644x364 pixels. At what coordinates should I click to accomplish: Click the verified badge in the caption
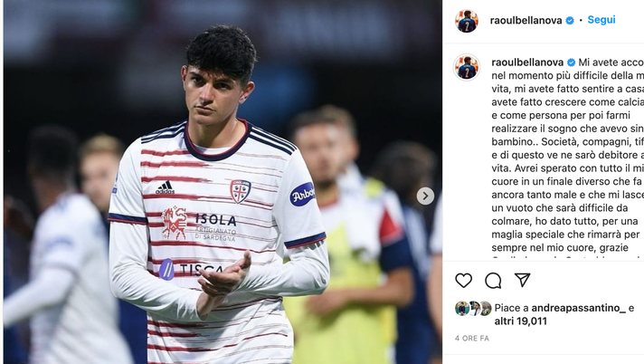click(571, 62)
